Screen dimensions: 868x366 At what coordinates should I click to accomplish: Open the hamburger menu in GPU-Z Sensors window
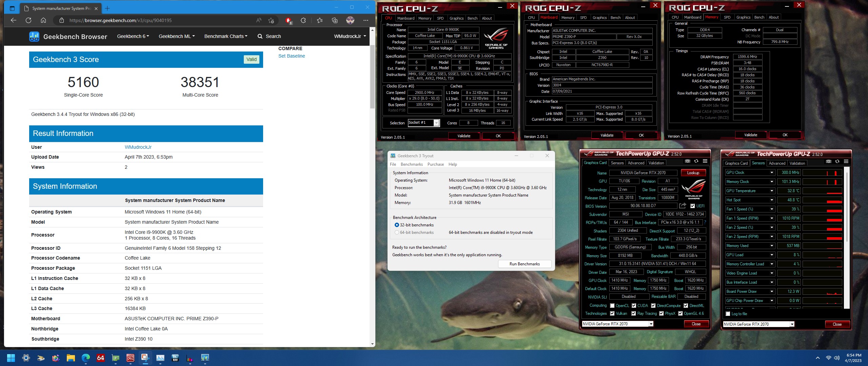tap(846, 162)
